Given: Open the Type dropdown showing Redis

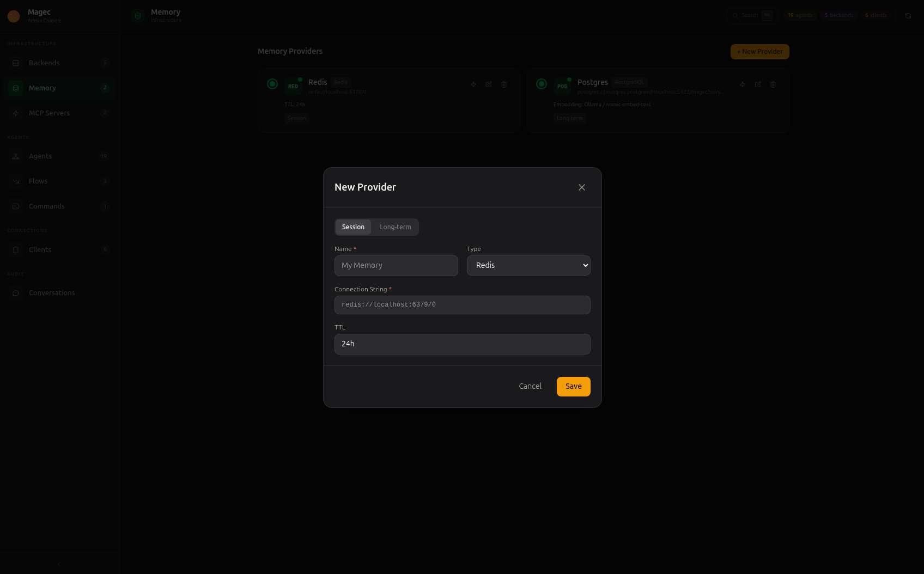Looking at the screenshot, I should click(528, 265).
